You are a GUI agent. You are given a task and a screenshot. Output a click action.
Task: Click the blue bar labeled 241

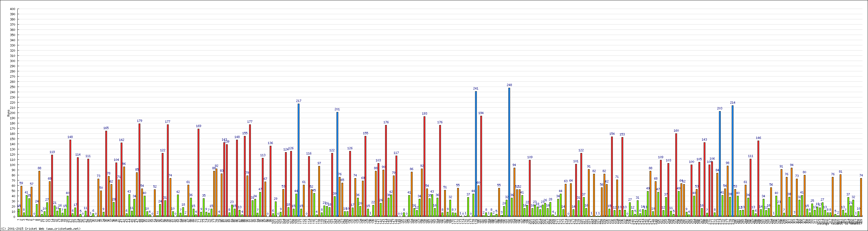[x=476, y=154]
